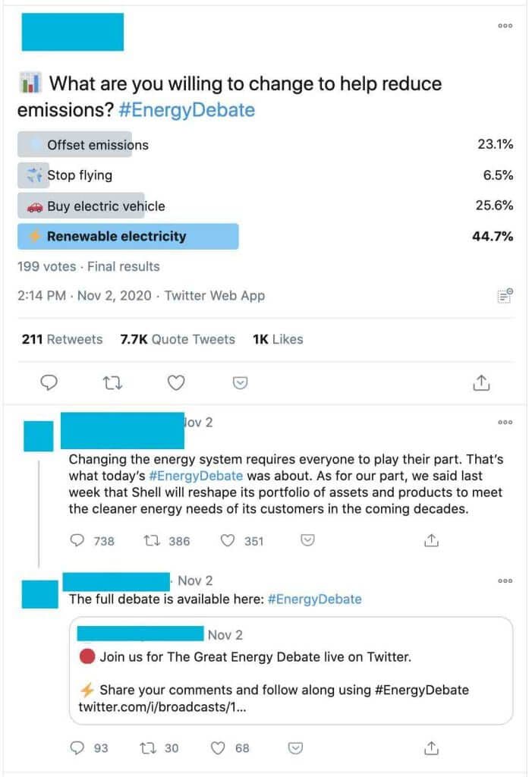Reply to the Shell portfolio reply tweet
The height and width of the screenshot is (777, 532).
(77, 540)
